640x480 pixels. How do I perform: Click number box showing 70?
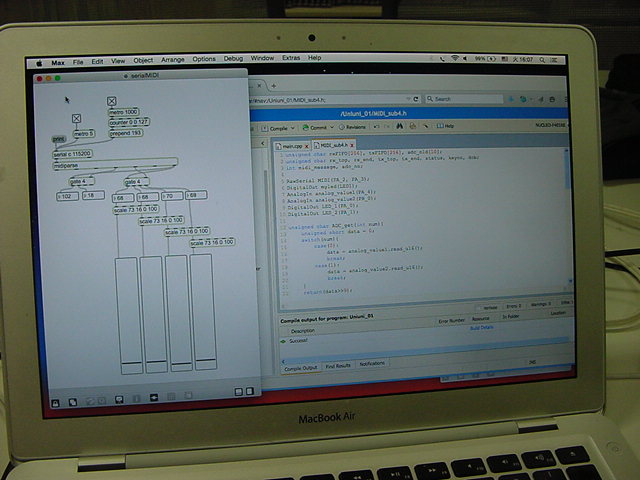[172, 196]
